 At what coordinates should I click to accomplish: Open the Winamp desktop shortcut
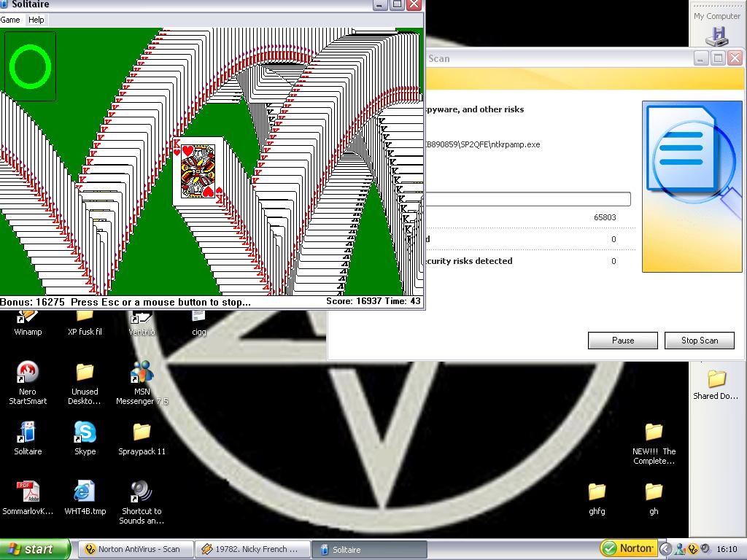pyautogui.click(x=28, y=323)
